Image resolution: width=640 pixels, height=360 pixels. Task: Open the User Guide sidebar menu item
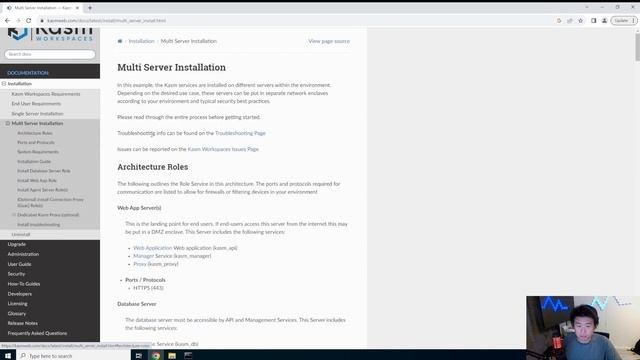[x=19, y=264]
